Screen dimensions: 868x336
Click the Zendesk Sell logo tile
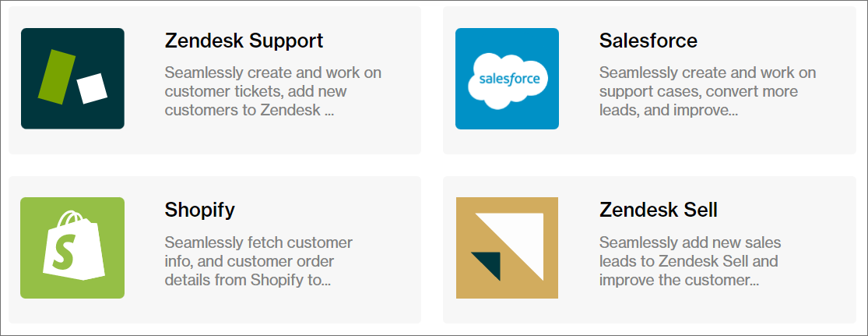(507, 248)
